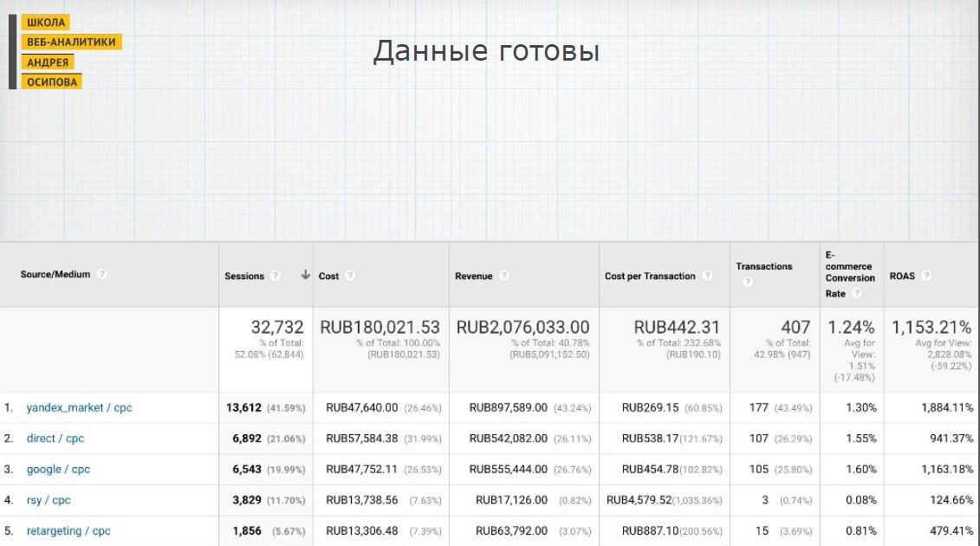Click the help icon beside Source/Medium
The height and width of the screenshot is (546, 980).
(x=102, y=274)
